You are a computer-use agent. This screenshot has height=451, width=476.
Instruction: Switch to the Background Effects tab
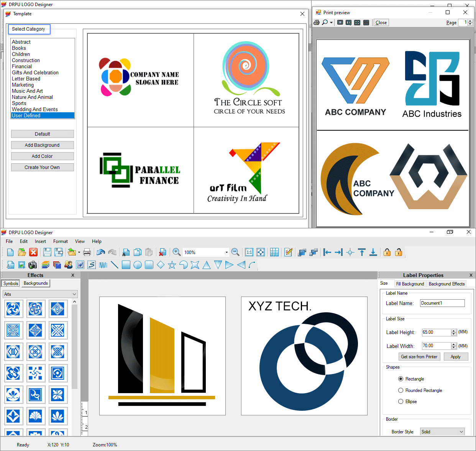446,284
